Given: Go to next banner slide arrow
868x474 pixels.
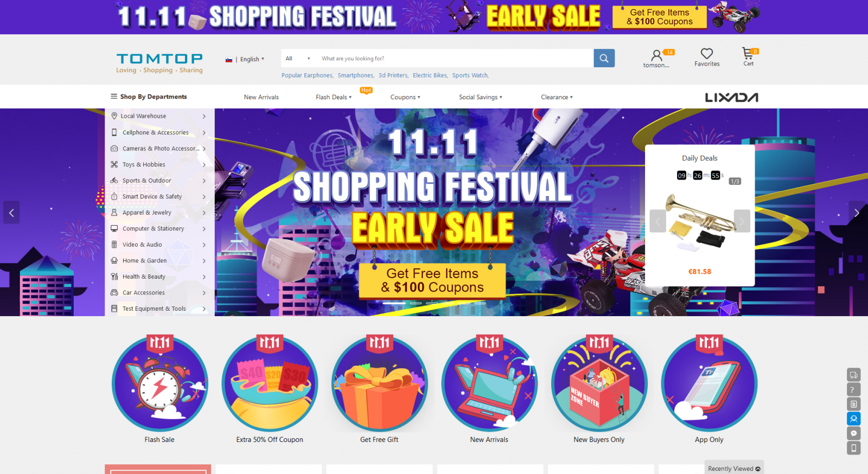Looking at the screenshot, I should point(857,213).
